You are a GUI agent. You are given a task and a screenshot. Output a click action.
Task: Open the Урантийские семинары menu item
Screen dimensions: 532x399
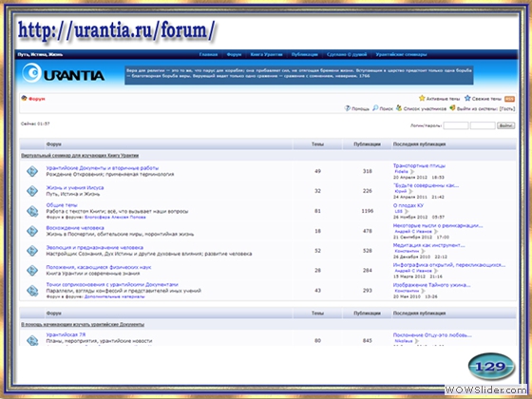[401, 54]
